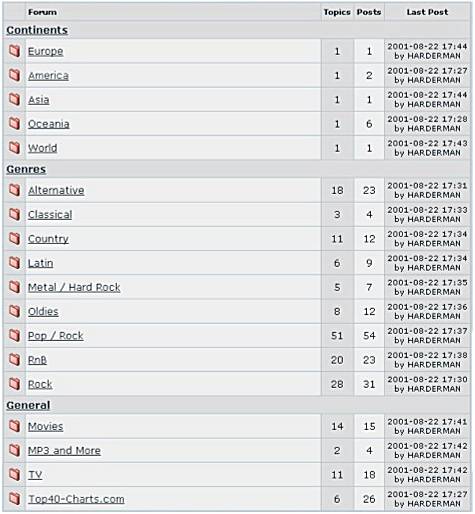
Task: Visit the Oldies forum link
Action: click(x=43, y=312)
